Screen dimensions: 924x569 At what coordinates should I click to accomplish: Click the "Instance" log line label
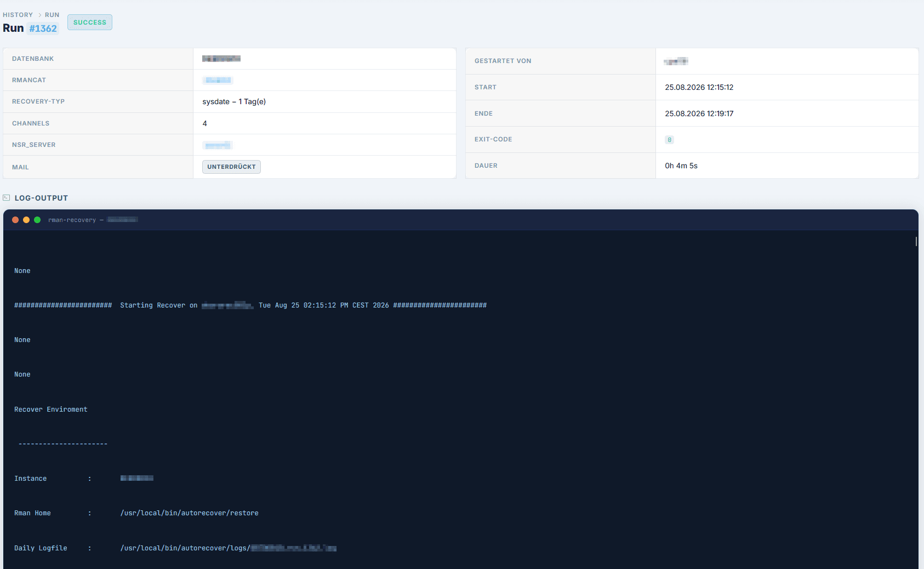coord(31,479)
